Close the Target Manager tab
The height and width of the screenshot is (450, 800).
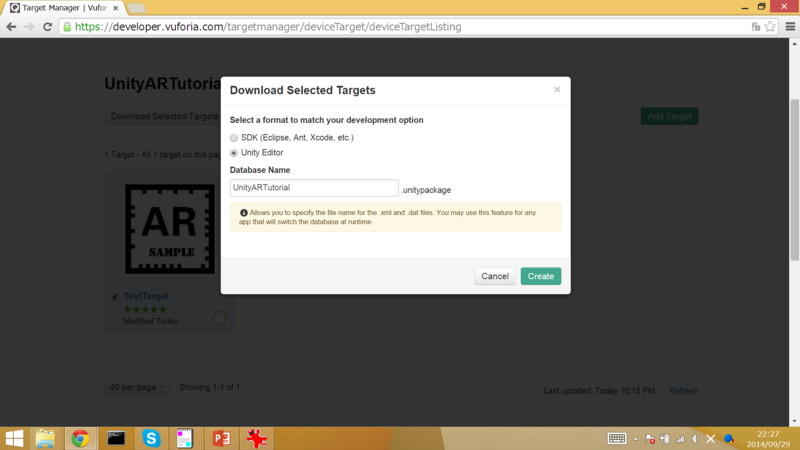coord(115,8)
